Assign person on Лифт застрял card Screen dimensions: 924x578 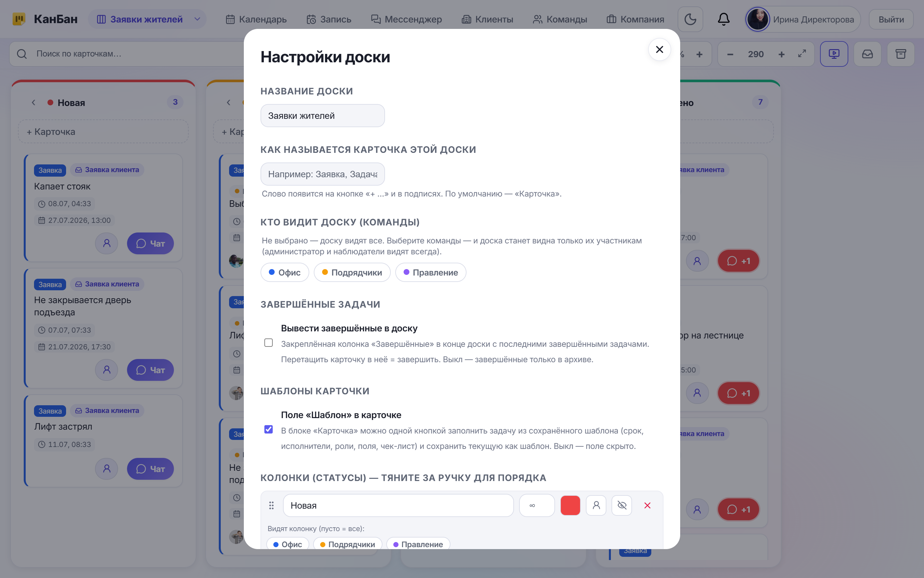(107, 469)
